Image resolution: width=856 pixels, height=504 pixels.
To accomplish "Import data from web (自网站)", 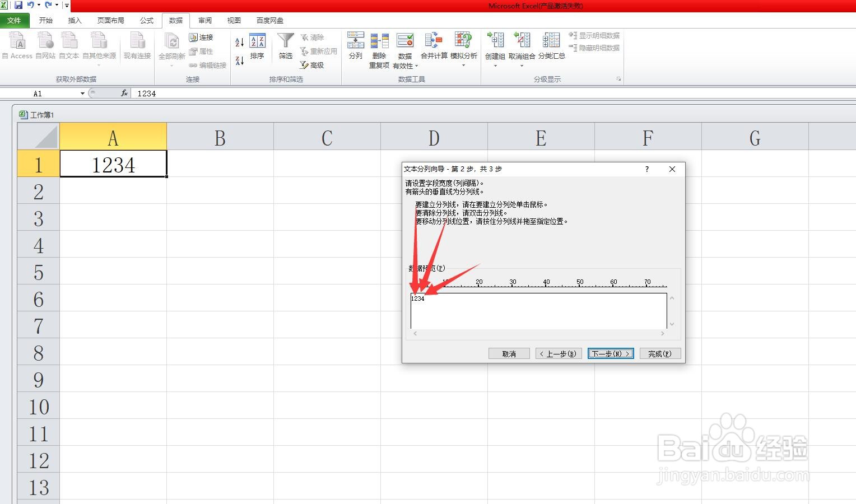I will (x=45, y=45).
